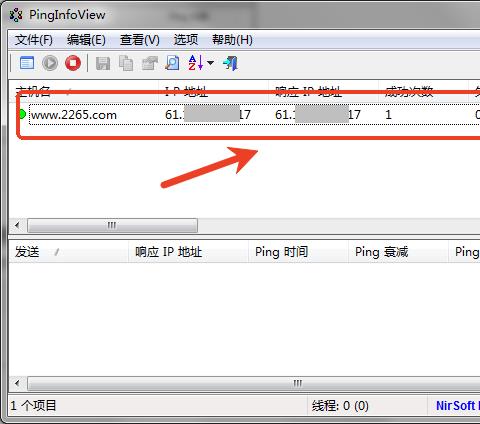Click the Copy selected items icon
Viewport: 480px width, 424px height.
[x=126, y=63]
